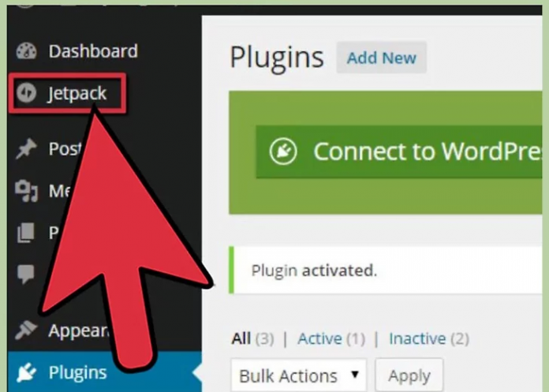Image resolution: width=549 pixels, height=392 pixels.
Task: Open the Jetpack menu item
Action: pyautogui.click(x=67, y=93)
